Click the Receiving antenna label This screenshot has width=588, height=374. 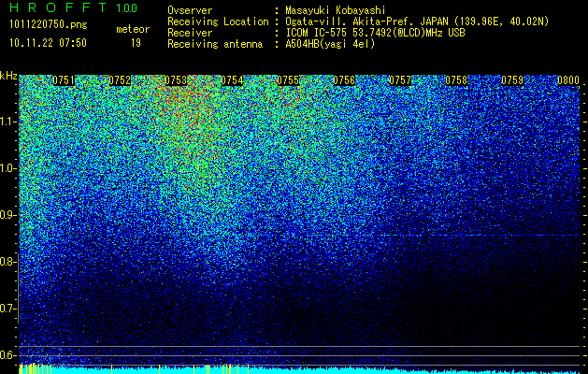coord(215,44)
